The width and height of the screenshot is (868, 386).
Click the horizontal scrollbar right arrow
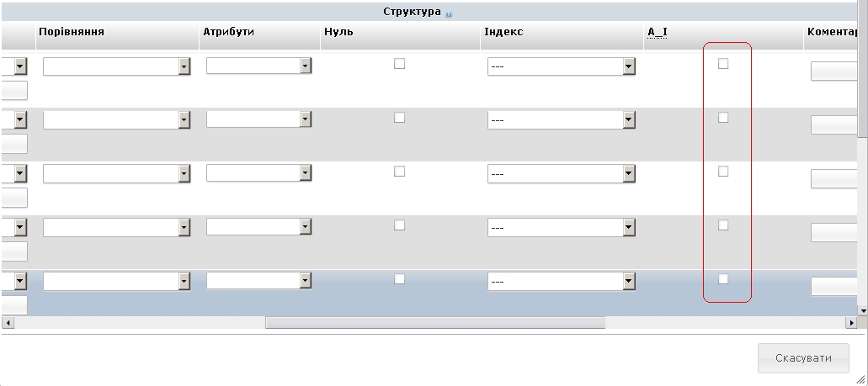coord(850,323)
